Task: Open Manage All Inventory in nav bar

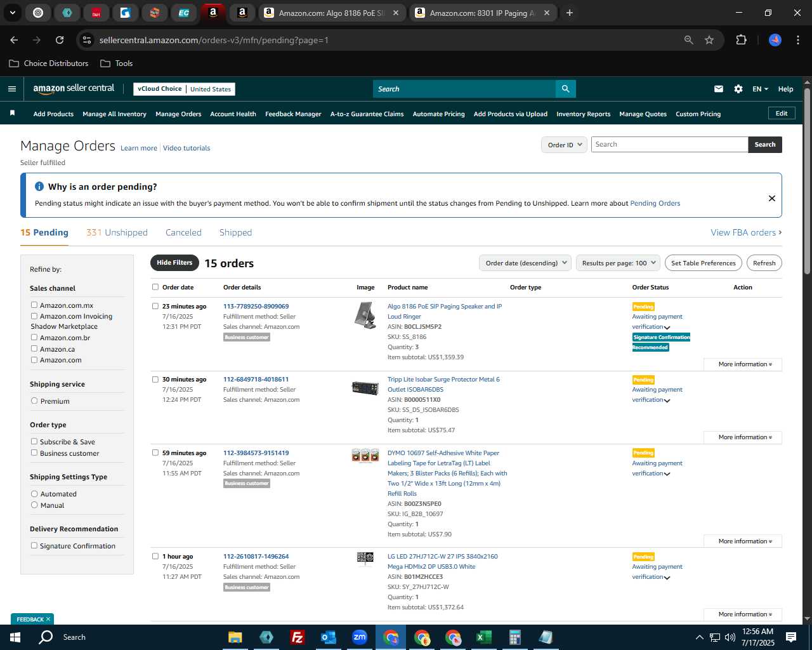Action: (114, 114)
